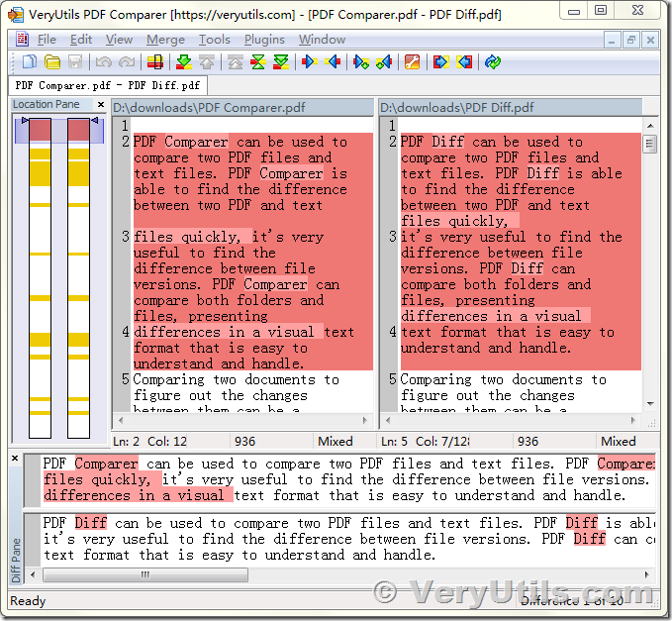The width and height of the screenshot is (672, 621).
Task: Close the inner document window
Action: [x=650, y=41]
